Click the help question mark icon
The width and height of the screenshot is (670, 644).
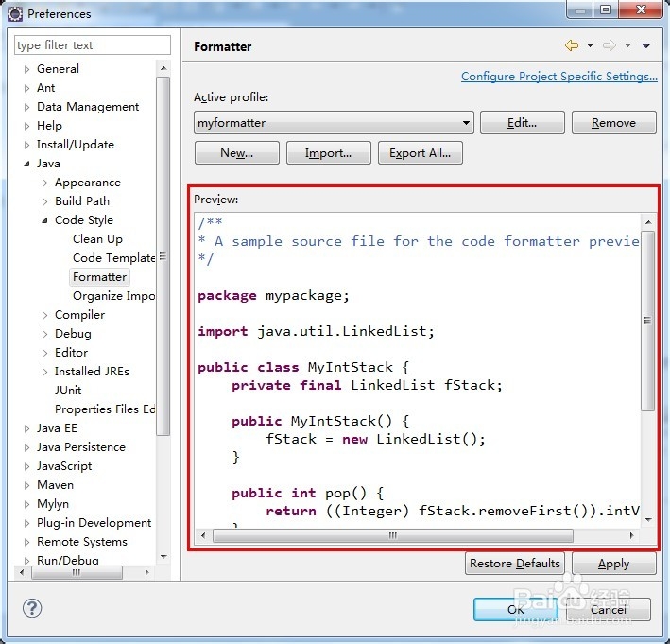point(32,608)
